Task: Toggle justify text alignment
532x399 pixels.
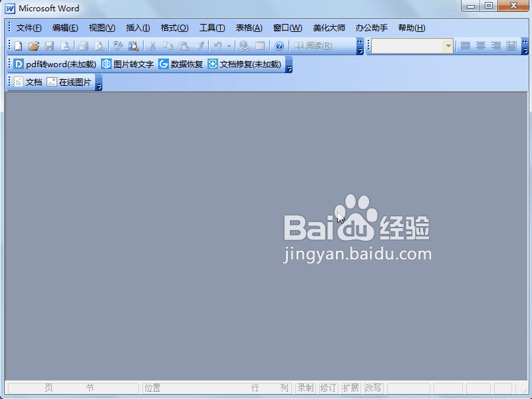Action: [x=465, y=46]
